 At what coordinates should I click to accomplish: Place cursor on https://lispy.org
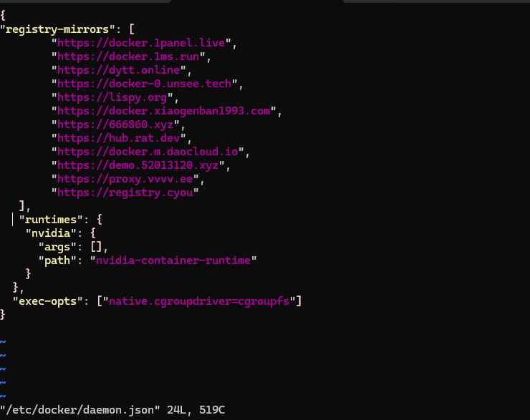(112, 97)
